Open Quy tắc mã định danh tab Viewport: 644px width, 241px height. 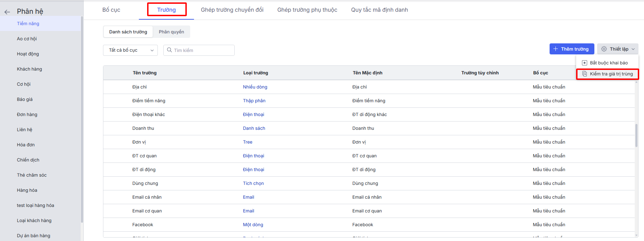tap(379, 10)
